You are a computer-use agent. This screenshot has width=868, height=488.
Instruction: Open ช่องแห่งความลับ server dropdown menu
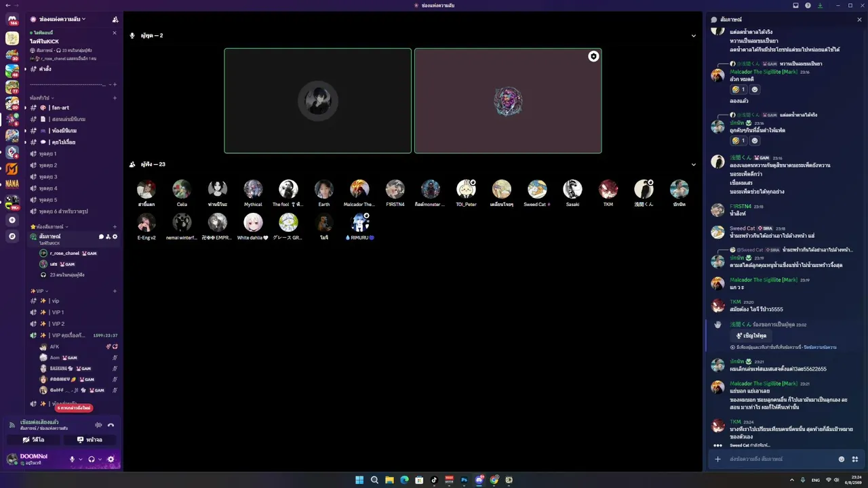(62, 19)
